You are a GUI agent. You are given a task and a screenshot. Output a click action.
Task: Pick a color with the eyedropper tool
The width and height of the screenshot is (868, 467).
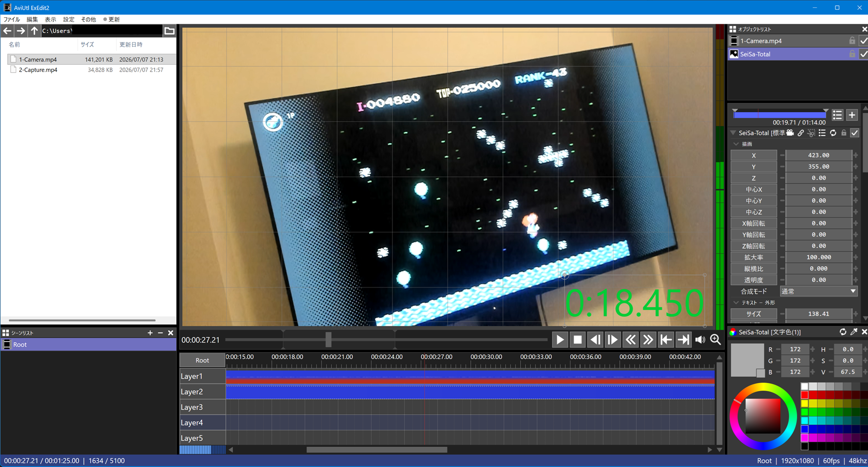(854, 332)
